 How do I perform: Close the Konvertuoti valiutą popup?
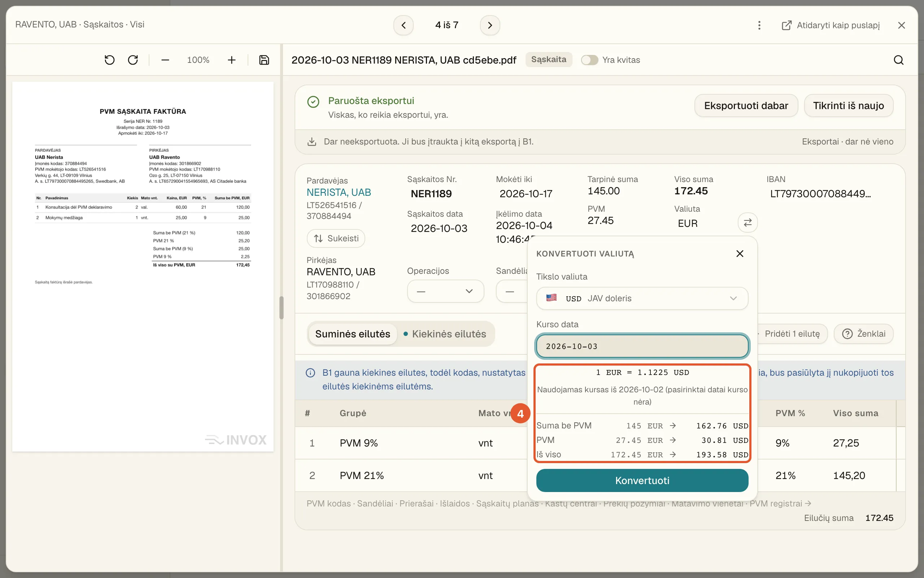[x=740, y=254]
